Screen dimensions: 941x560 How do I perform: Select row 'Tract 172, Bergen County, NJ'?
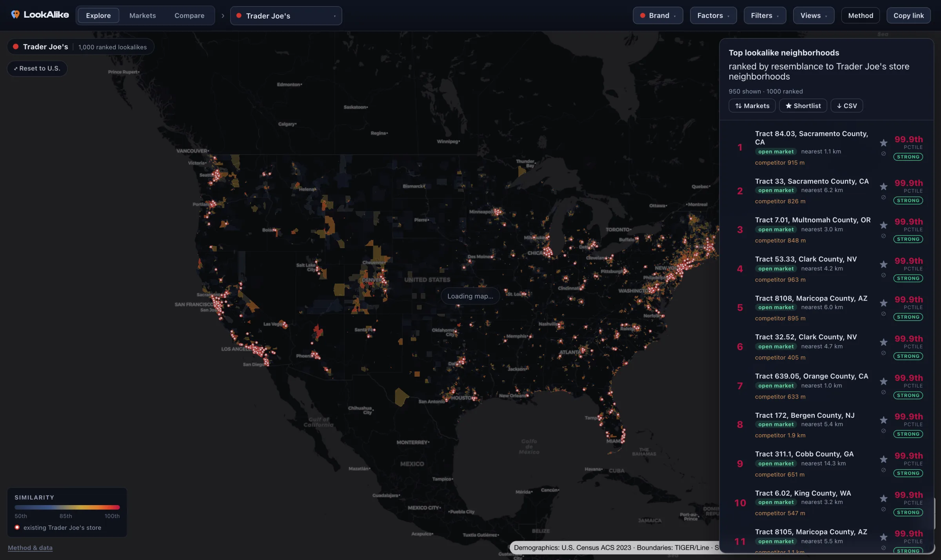point(827,425)
